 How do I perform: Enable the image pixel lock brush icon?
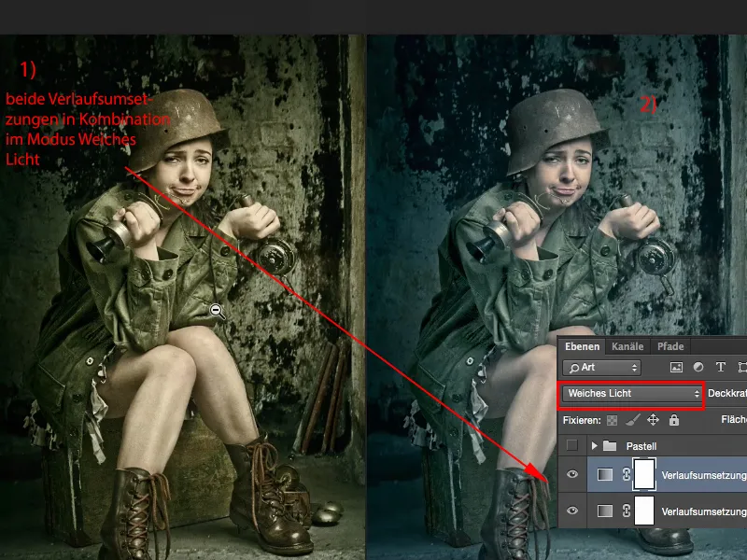pyautogui.click(x=631, y=421)
